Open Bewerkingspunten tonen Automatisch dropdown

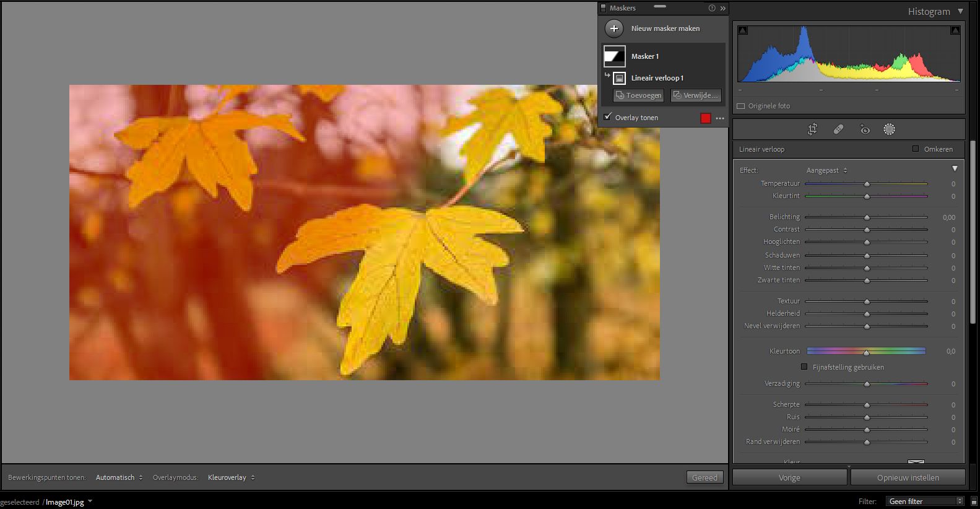pyautogui.click(x=119, y=477)
